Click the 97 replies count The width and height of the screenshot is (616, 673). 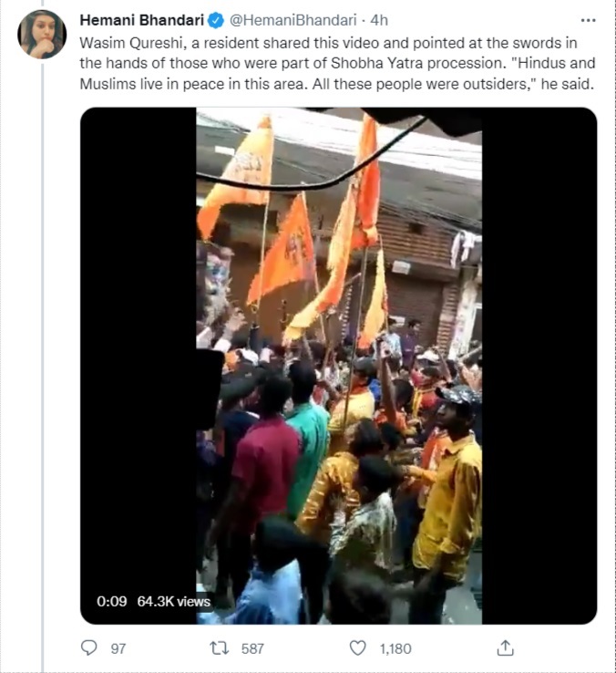118,648
